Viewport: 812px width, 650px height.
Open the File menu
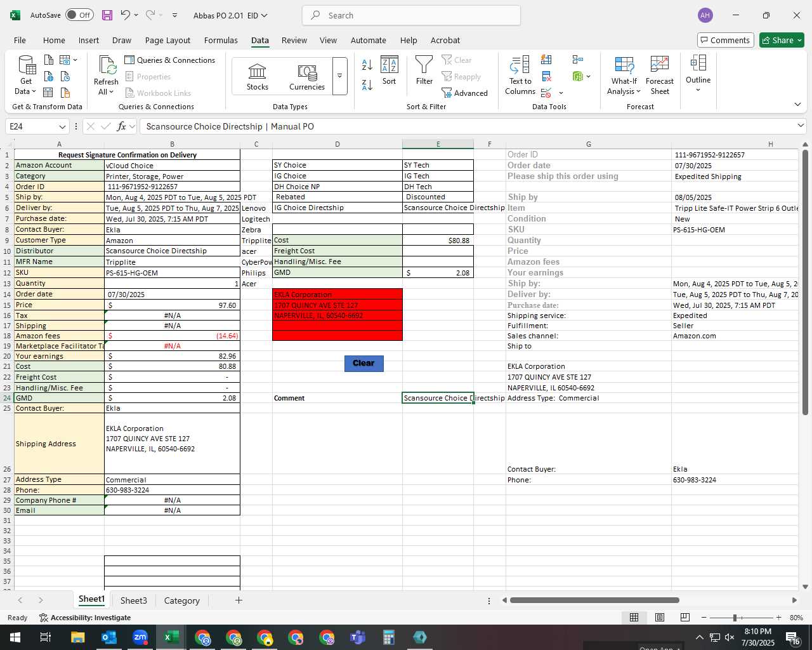coord(20,40)
